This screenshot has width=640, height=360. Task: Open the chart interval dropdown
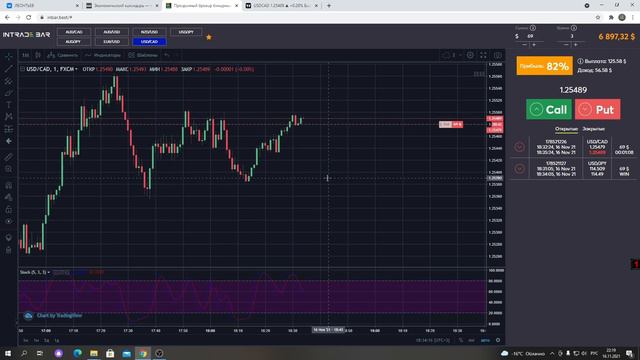click(25, 55)
